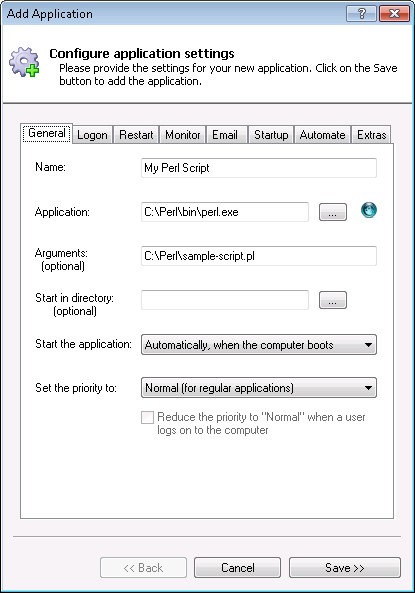Screen dimensions: 415x593
Task: Open the Monitor tab
Action: (x=183, y=135)
